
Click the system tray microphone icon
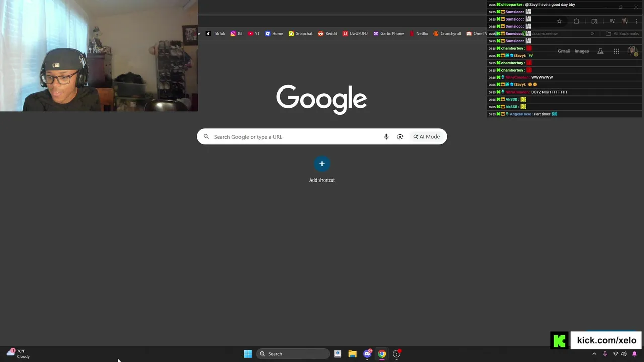605,354
